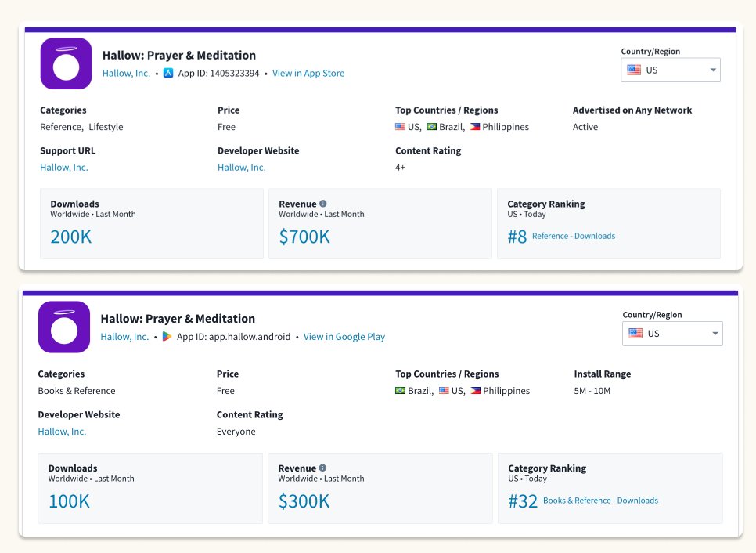This screenshot has width=756, height=553.
Task: Open the Android card Country/Region dropdown
Action: click(x=672, y=334)
